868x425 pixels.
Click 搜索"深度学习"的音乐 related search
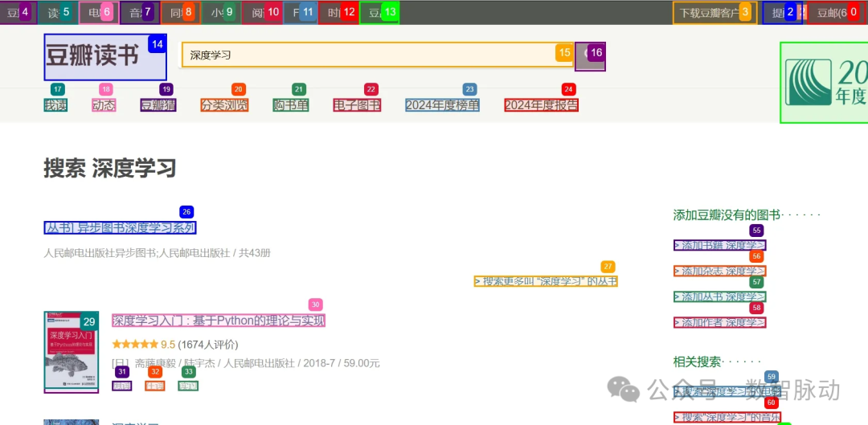point(727,417)
